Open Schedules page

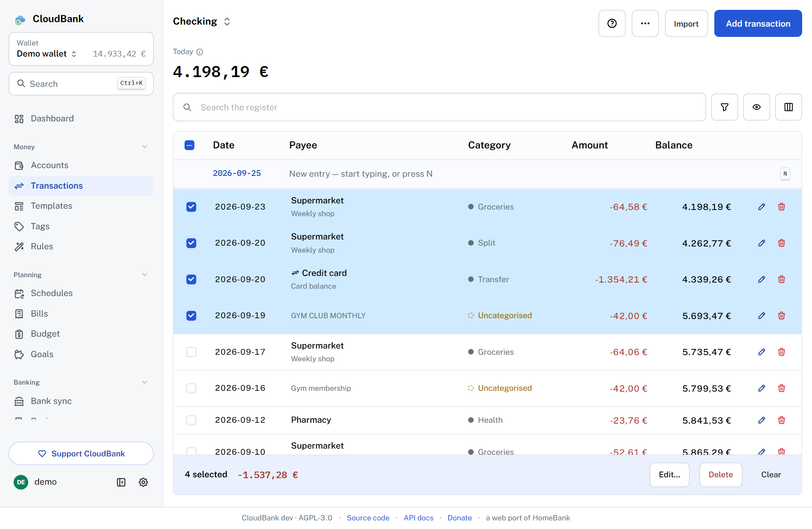pyautogui.click(x=81, y=293)
